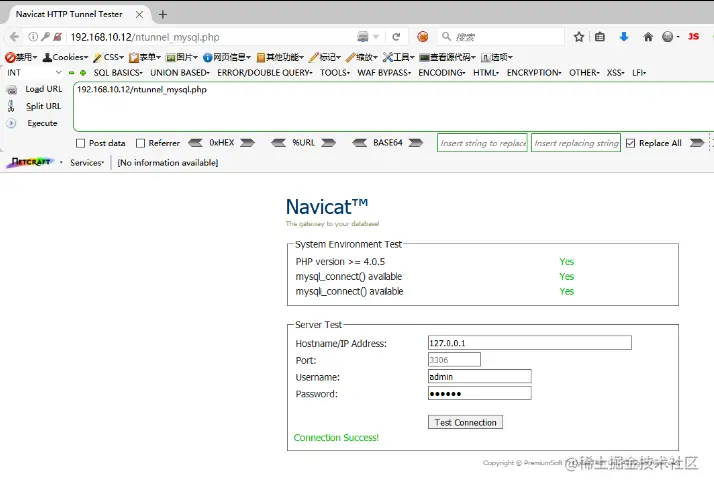The height and width of the screenshot is (487, 714).
Task: Open the Cookies toolbar menu
Action: pyautogui.click(x=65, y=57)
